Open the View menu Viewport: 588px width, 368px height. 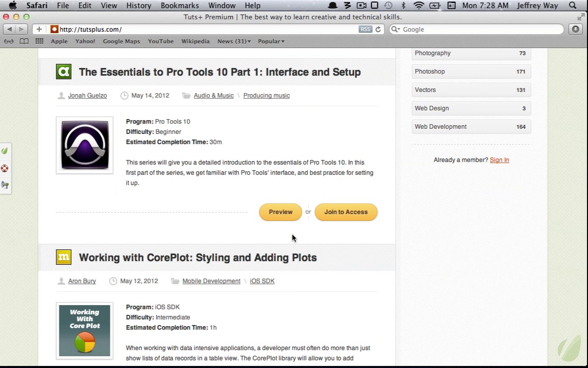[109, 5]
